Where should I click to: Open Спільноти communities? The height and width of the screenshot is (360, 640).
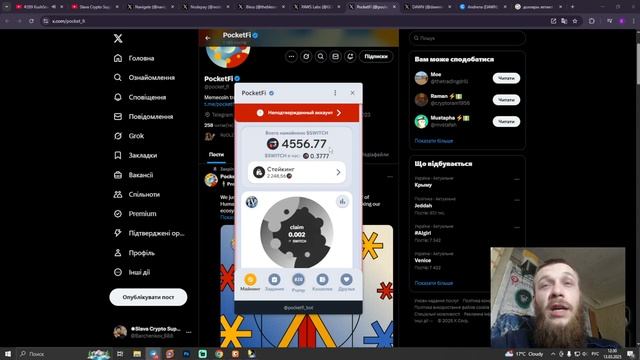point(137,194)
